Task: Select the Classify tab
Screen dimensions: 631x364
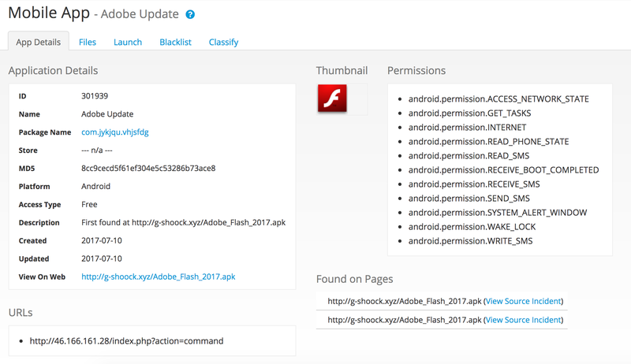Action: point(223,43)
